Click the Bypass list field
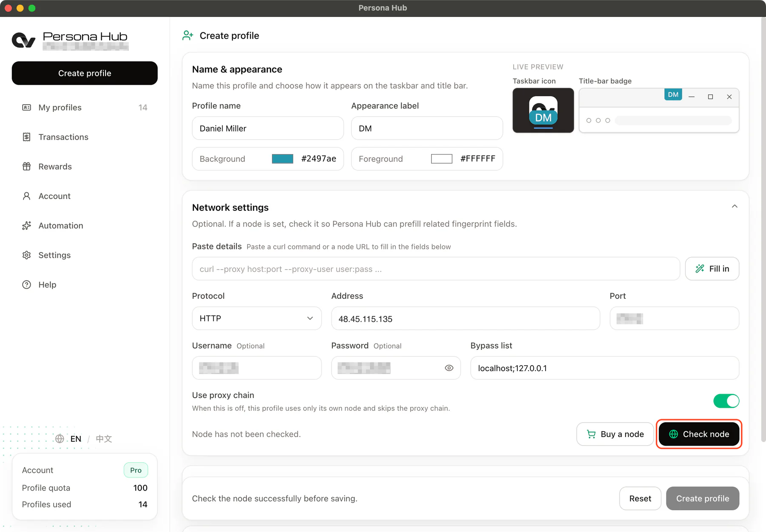Screen dimensions: 766x532 click(x=605, y=368)
